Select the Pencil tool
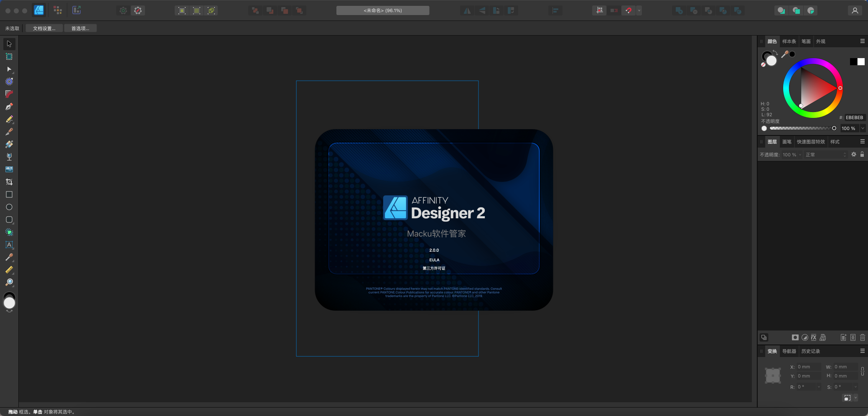 pos(9,119)
